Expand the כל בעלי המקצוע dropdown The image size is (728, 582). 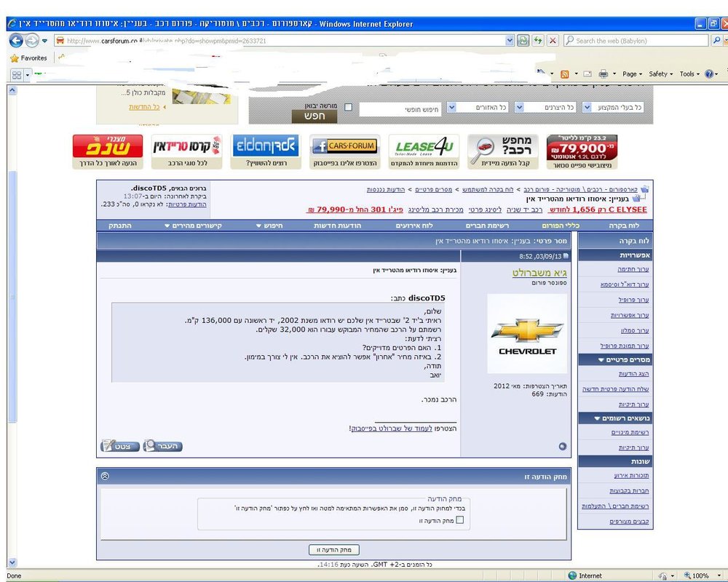tap(613, 107)
